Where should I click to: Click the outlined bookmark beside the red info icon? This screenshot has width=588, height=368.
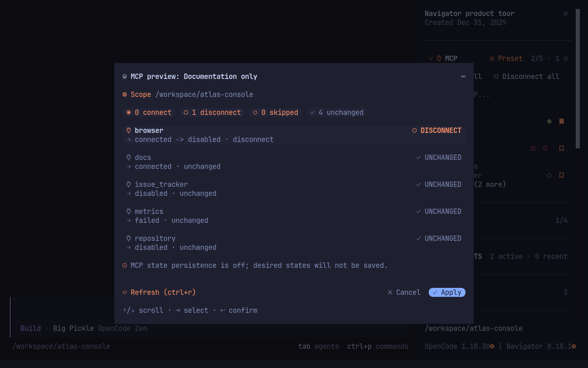click(561, 148)
